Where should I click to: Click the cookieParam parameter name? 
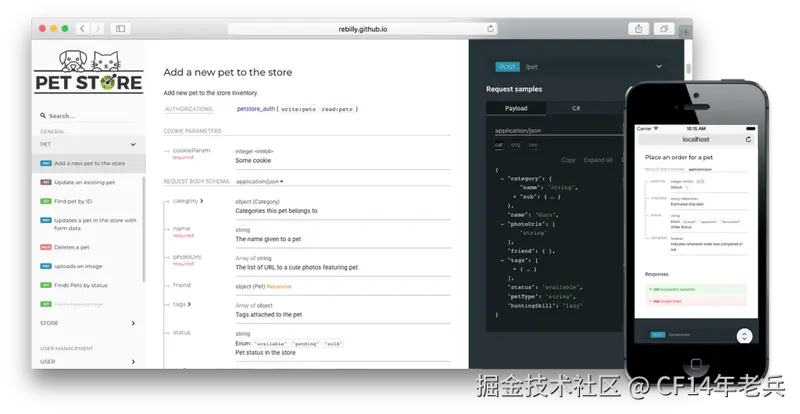point(191,151)
